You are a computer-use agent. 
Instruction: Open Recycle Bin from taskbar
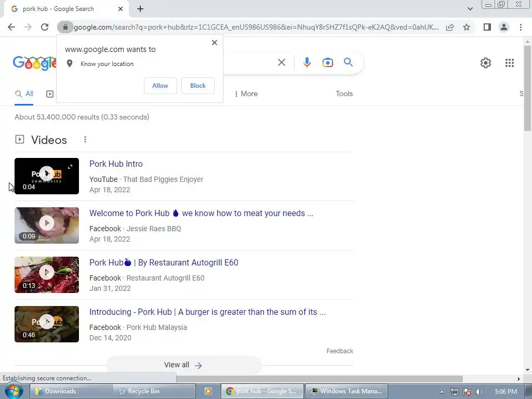tap(154, 391)
